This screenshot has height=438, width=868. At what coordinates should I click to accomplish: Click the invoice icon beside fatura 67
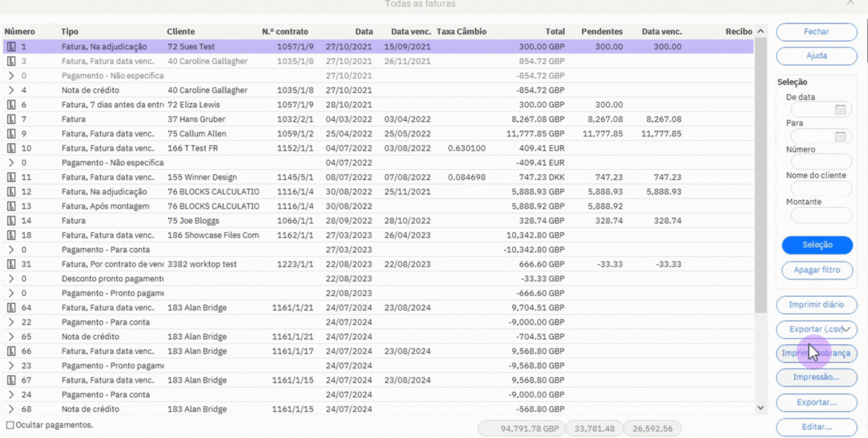tap(12, 380)
